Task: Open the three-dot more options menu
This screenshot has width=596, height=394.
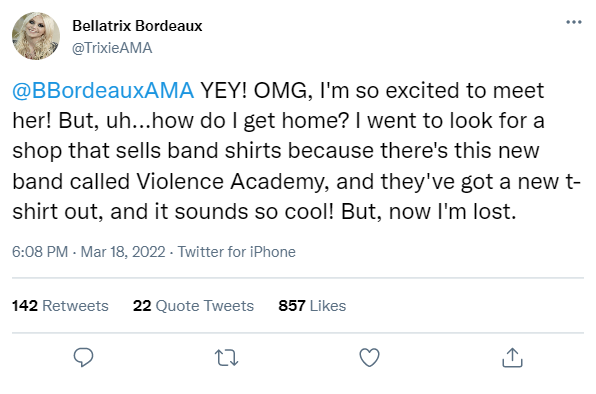Action: coord(574,22)
